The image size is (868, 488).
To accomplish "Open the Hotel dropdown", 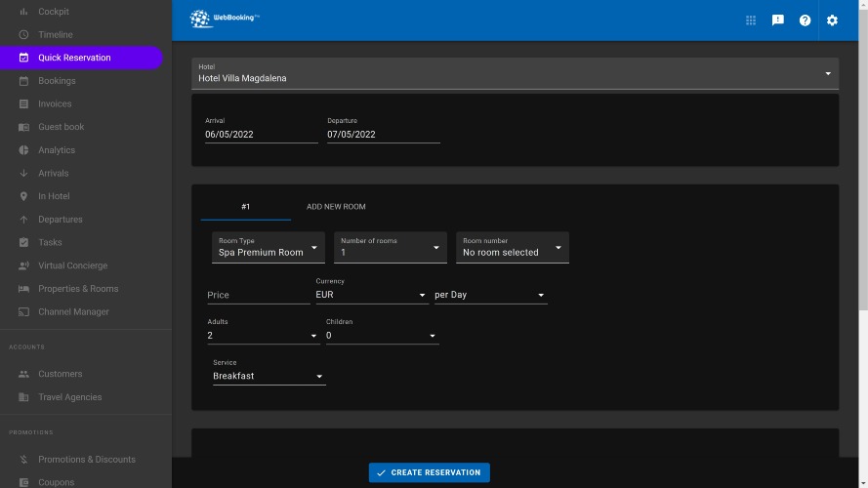I will click(x=515, y=73).
